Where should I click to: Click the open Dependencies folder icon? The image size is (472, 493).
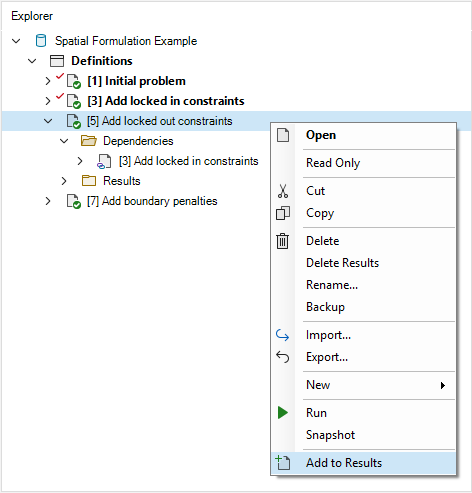click(x=89, y=141)
